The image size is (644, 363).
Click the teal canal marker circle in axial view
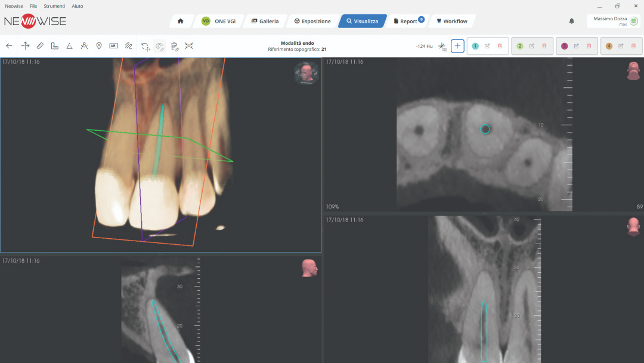pos(485,129)
